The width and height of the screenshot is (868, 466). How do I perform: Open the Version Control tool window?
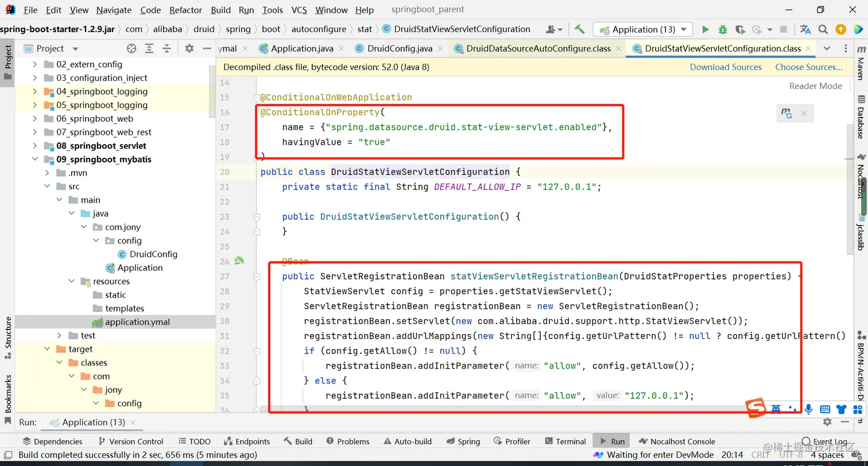131,441
